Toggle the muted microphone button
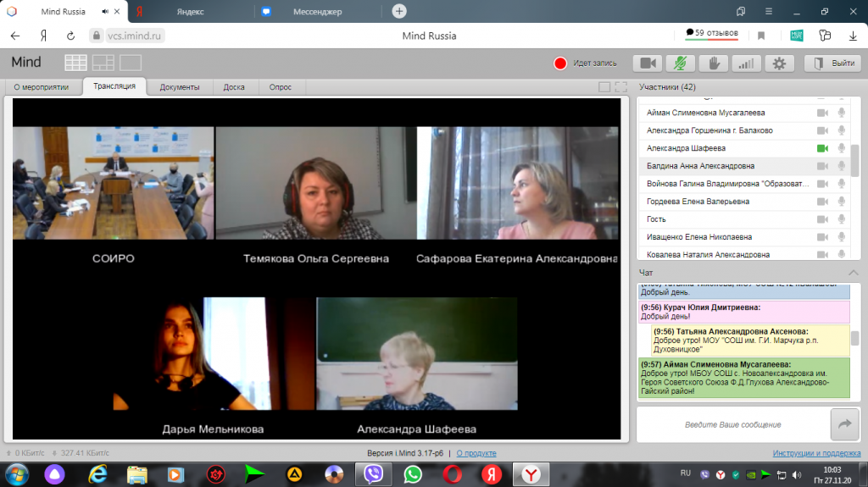 pyautogui.click(x=681, y=64)
